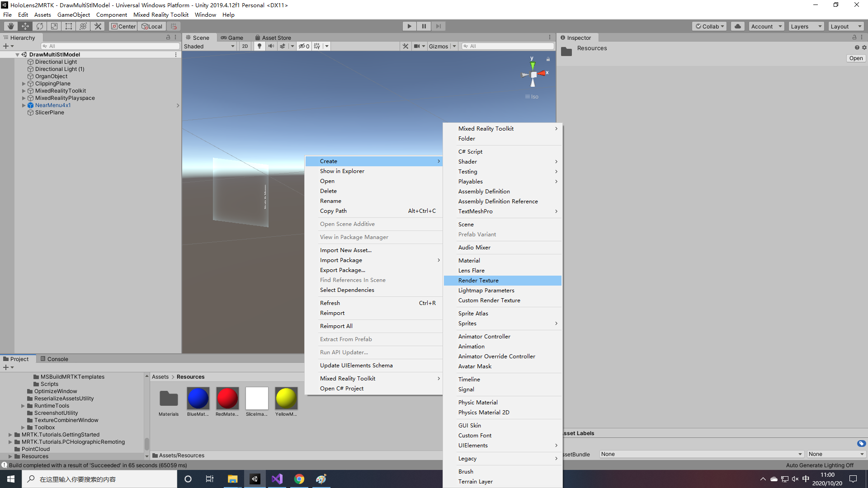Select the Hand tool

pyautogui.click(x=10, y=26)
